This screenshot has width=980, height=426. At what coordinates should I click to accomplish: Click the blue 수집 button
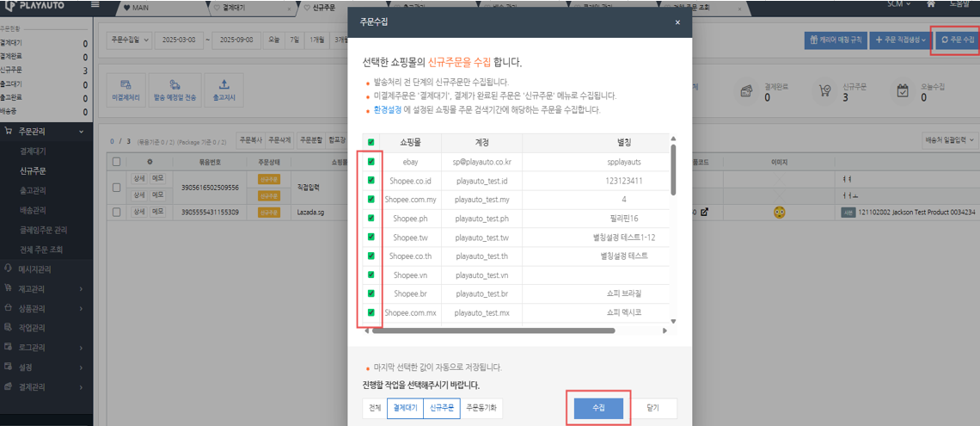click(599, 408)
